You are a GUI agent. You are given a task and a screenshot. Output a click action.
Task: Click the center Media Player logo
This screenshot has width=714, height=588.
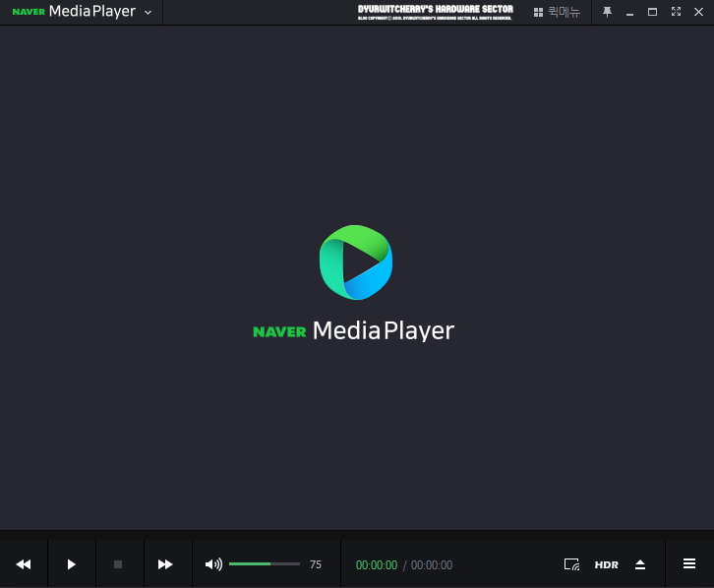click(x=356, y=263)
